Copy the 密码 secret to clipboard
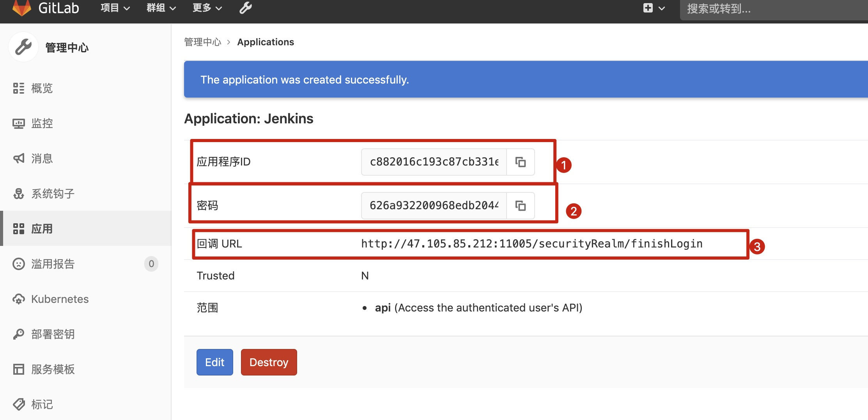Viewport: 868px width, 420px height. (521, 206)
